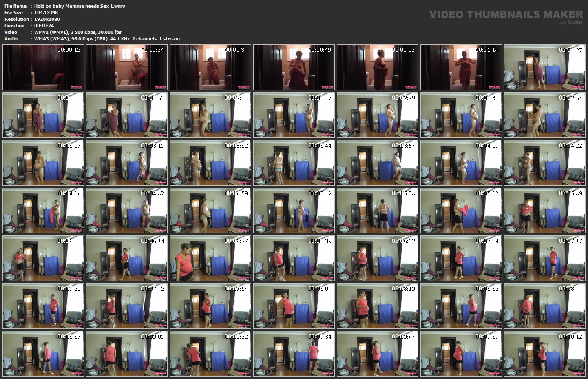Select the thumbnail stamped 00:00:12
Screen dimensions: 588x379
click(43, 67)
